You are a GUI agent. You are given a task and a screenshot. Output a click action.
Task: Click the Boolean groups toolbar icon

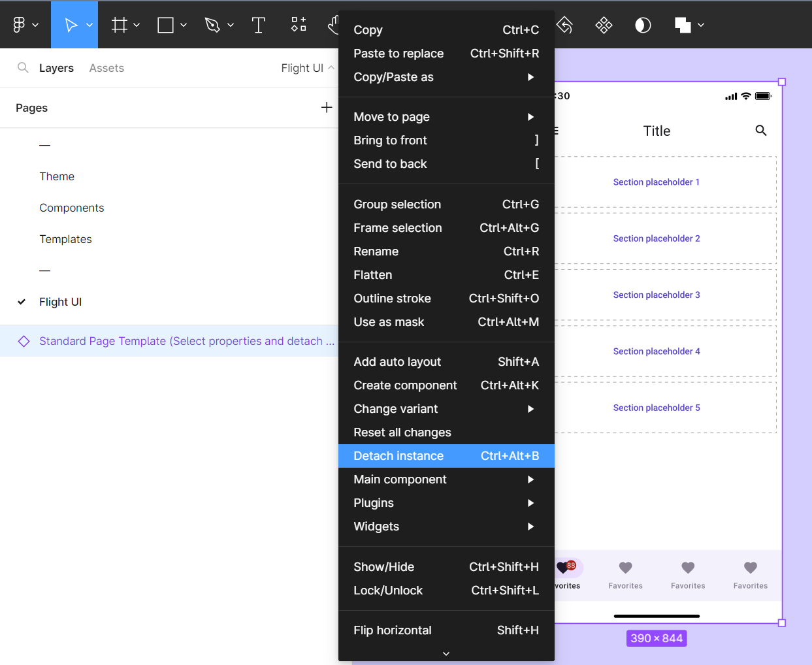click(681, 25)
